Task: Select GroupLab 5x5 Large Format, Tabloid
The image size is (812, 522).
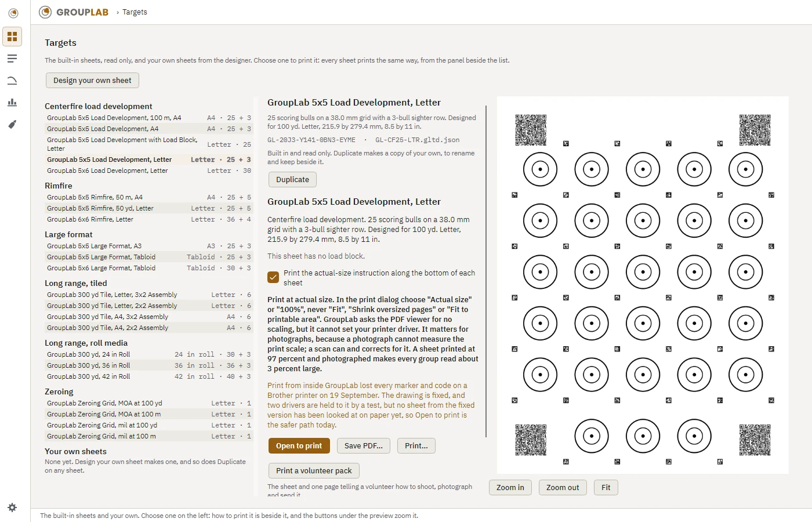Action: pos(149,257)
